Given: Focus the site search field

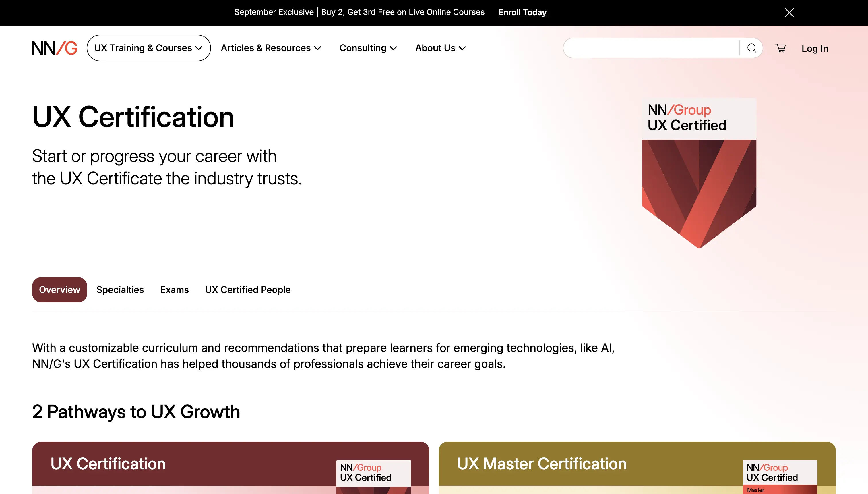Looking at the screenshot, I should 651,48.
